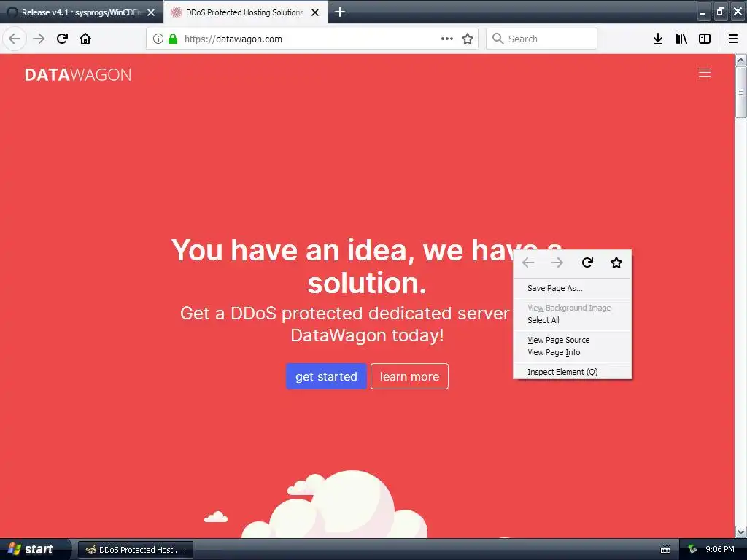Image resolution: width=747 pixels, height=560 pixels.
Task: Choose View Page Info
Action: point(572,352)
